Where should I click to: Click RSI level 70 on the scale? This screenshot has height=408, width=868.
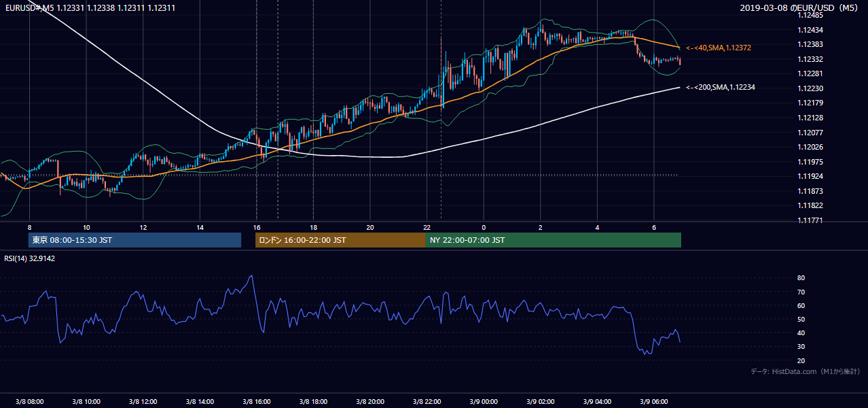pyautogui.click(x=801, y=292)
